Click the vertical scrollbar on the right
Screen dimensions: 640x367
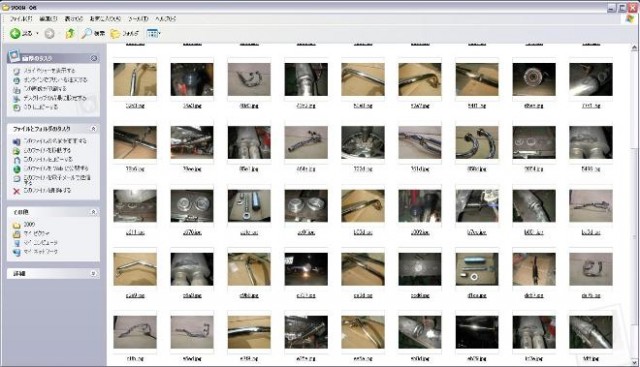coord(635,204)
